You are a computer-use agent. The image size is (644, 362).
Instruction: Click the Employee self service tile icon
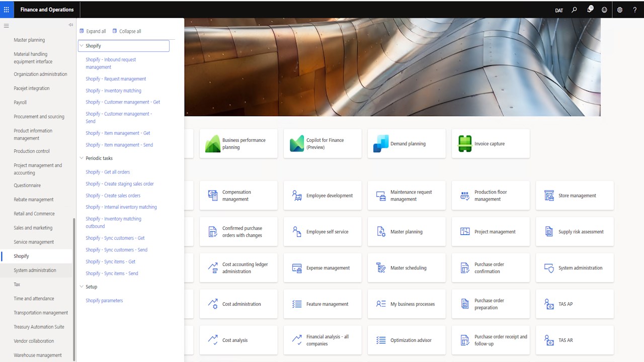(297, 232)
